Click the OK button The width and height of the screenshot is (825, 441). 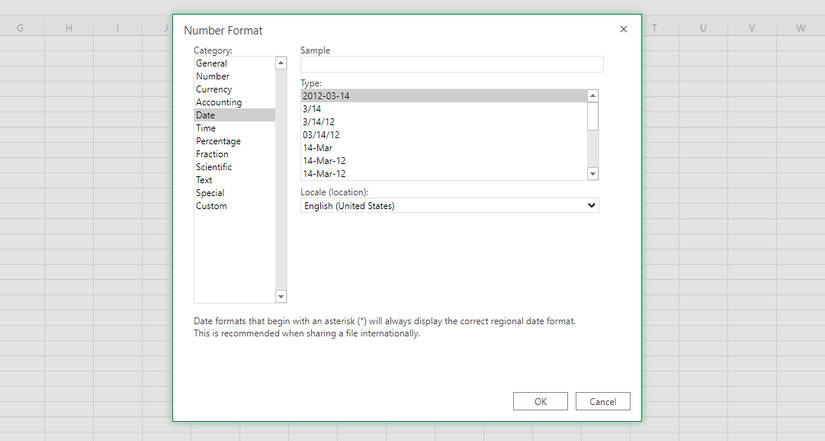pos(540,401)
